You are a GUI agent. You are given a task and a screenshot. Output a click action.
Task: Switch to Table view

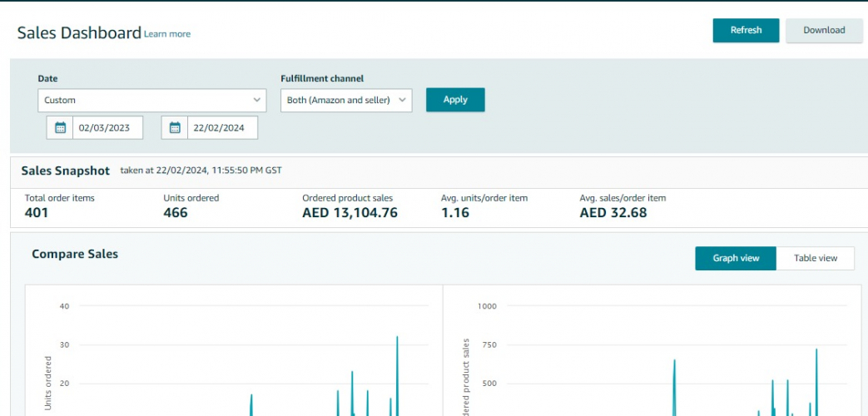(816, 259)
